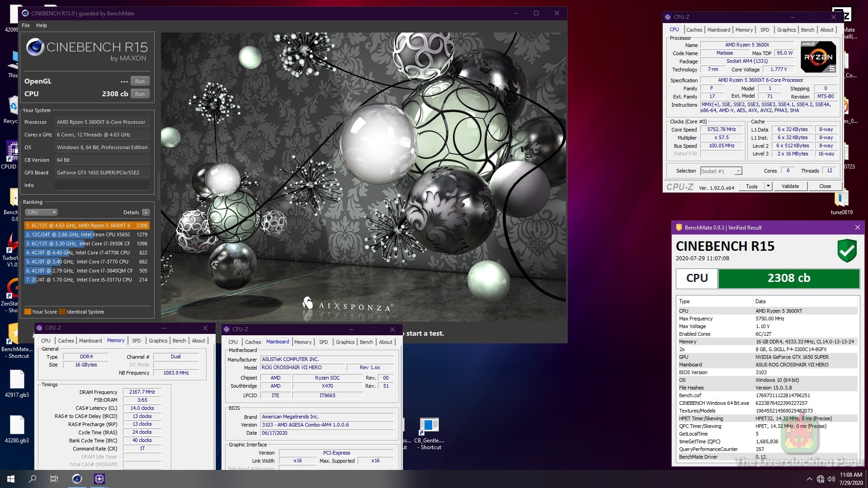
Task: Open Cinebench File menu
Action: point(26,25)
